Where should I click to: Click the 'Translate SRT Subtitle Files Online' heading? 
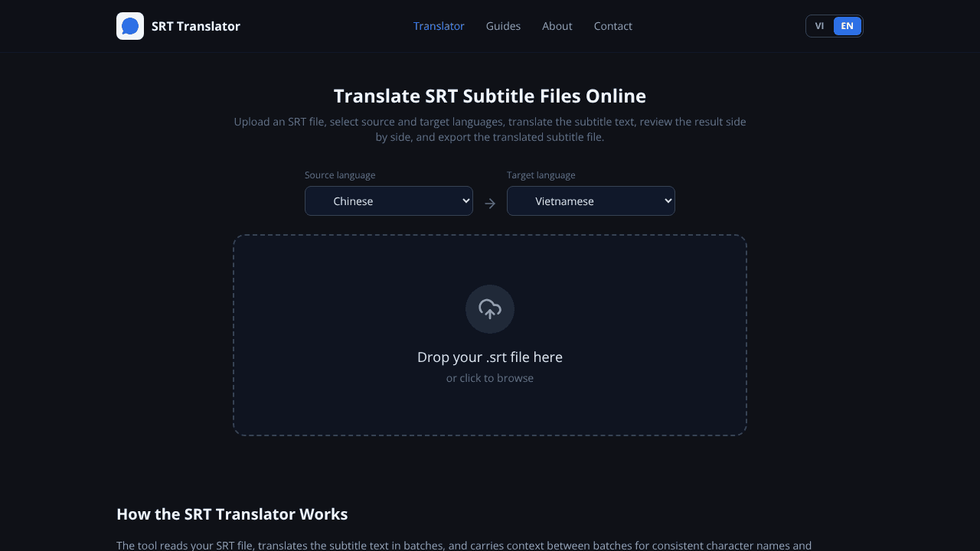490,96
